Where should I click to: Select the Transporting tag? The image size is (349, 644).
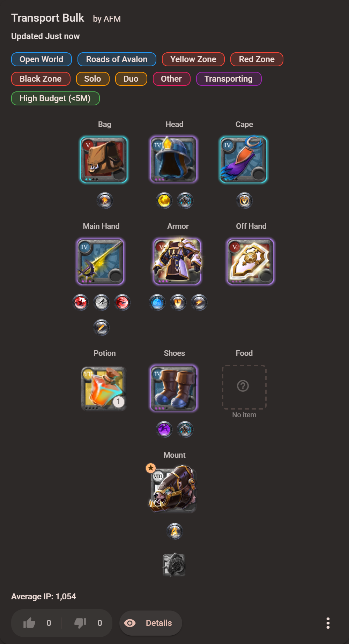pos(229,79)
